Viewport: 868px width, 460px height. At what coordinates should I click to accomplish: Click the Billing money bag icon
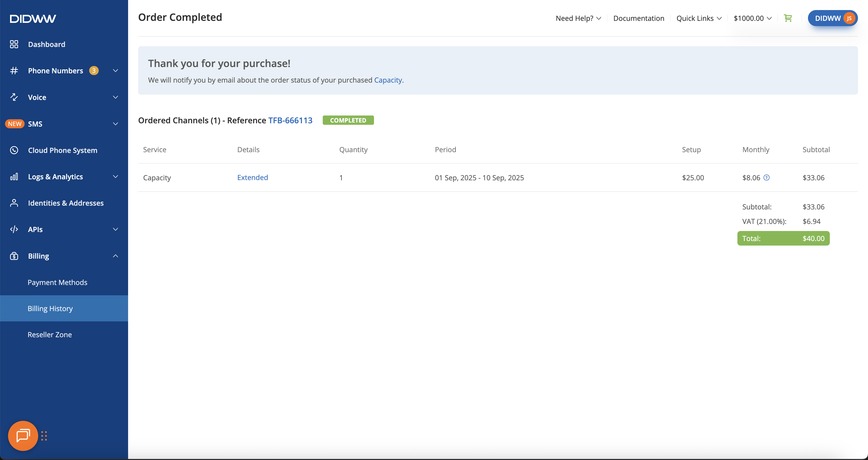(x=14, y=256)
